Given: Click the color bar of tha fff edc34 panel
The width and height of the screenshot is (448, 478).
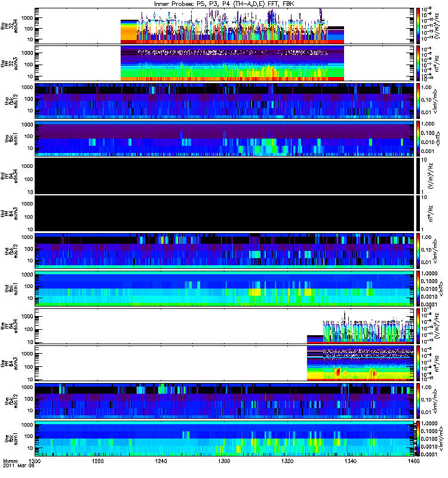Looking at the screenshot, I should click(418, 26).
